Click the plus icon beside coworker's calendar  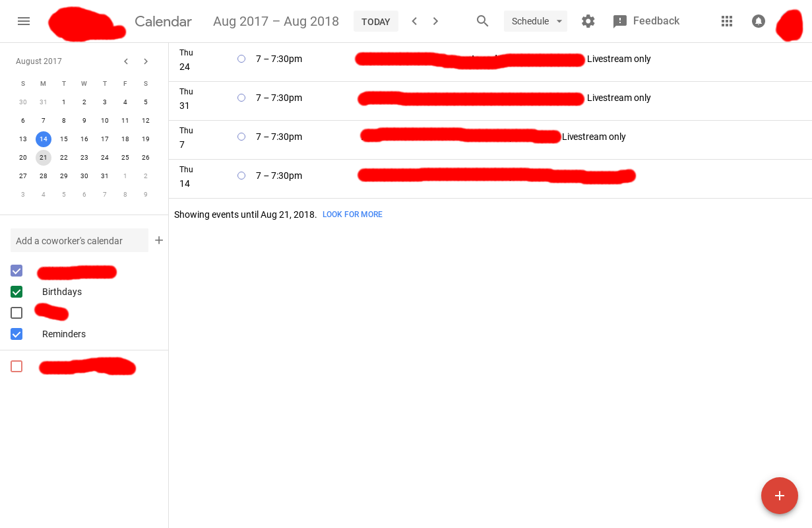point(159,240)
